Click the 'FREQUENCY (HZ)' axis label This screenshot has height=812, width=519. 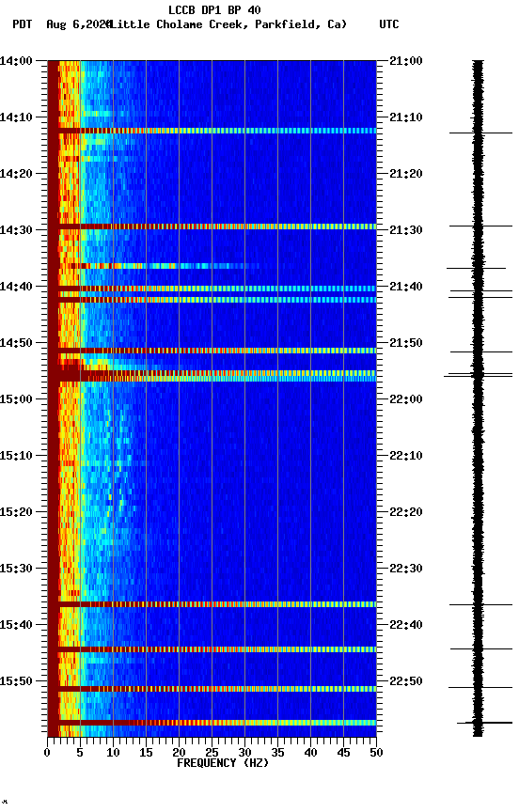click(223, 763)
